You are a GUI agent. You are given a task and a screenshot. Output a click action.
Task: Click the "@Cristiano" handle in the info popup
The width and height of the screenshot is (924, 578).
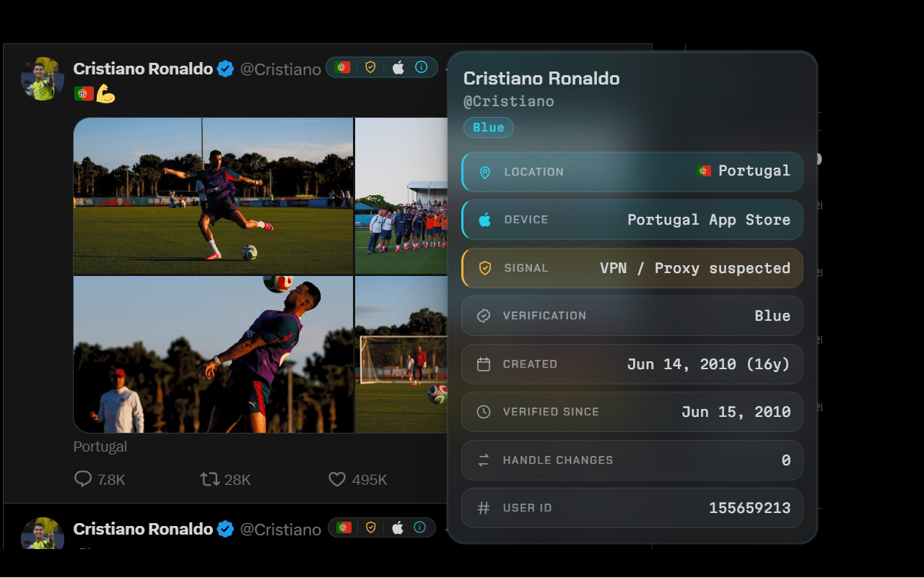click(509, 101)
